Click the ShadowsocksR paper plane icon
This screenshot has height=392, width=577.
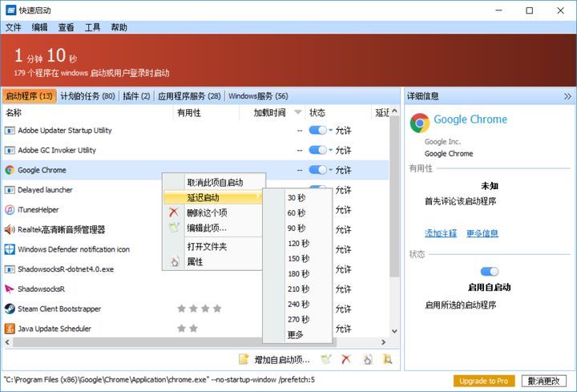click(10, 289)
